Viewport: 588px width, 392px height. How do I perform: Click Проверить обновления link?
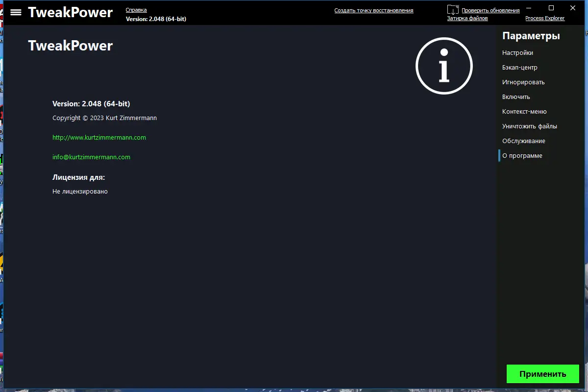click(x=490, y=10)
